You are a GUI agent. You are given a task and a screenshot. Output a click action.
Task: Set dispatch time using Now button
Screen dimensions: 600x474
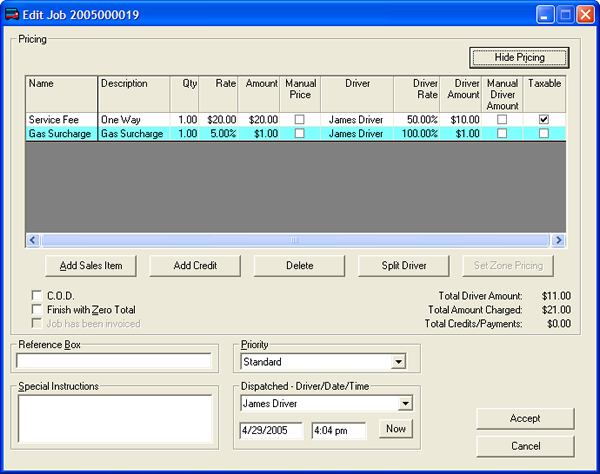coord(394,430)
